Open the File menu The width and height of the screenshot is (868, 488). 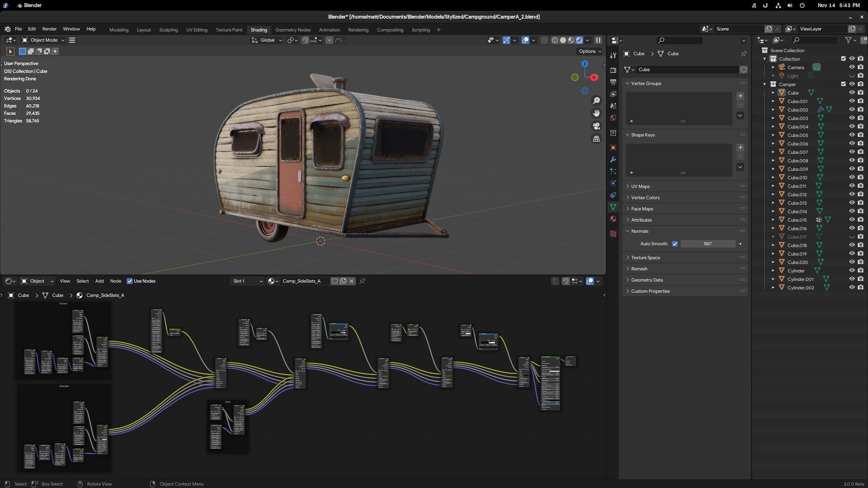[x=18, y=29]
